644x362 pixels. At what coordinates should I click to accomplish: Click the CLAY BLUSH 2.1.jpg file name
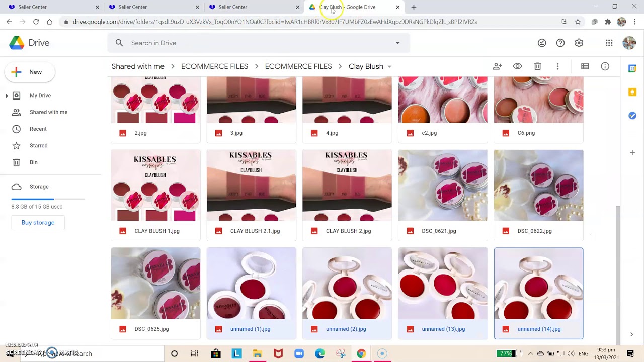[x=255, y=231]
